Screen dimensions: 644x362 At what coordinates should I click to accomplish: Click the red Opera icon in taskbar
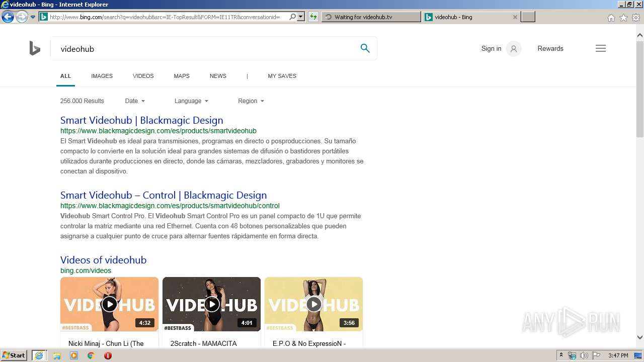(x=108, y=355)
